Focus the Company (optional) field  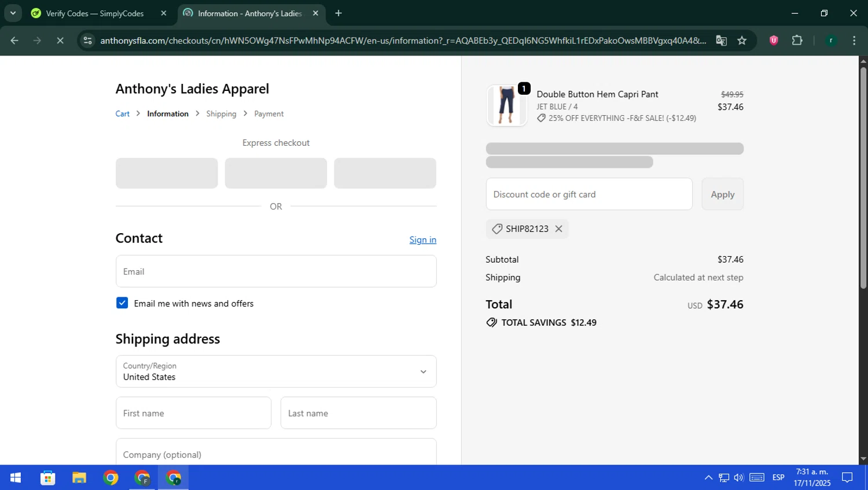(276, 452)
